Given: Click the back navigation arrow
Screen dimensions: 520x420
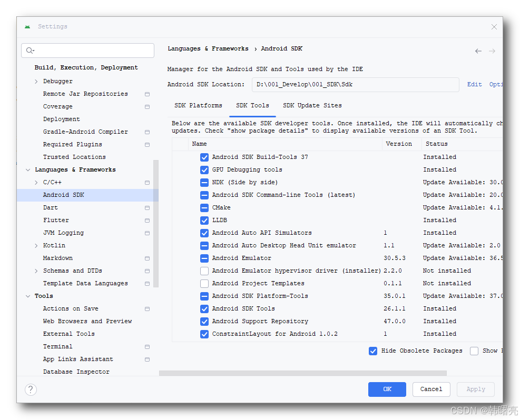Looking at the screenshot, I should point(478,51).
